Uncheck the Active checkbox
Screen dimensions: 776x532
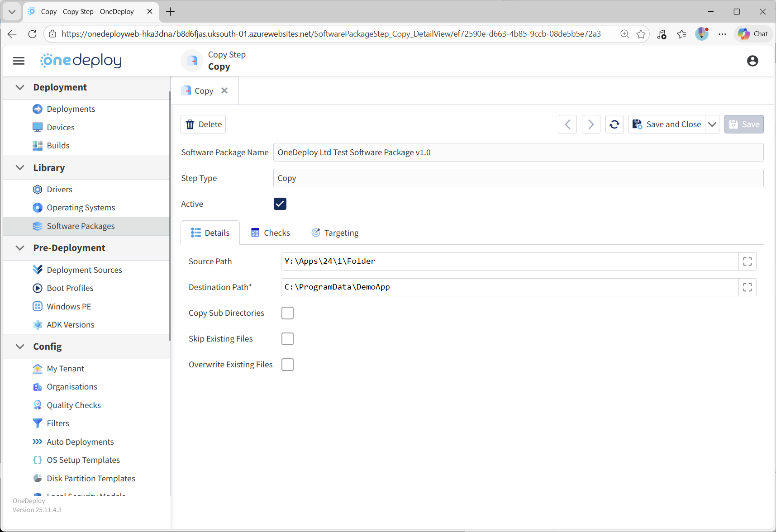(x=280, y=204)
